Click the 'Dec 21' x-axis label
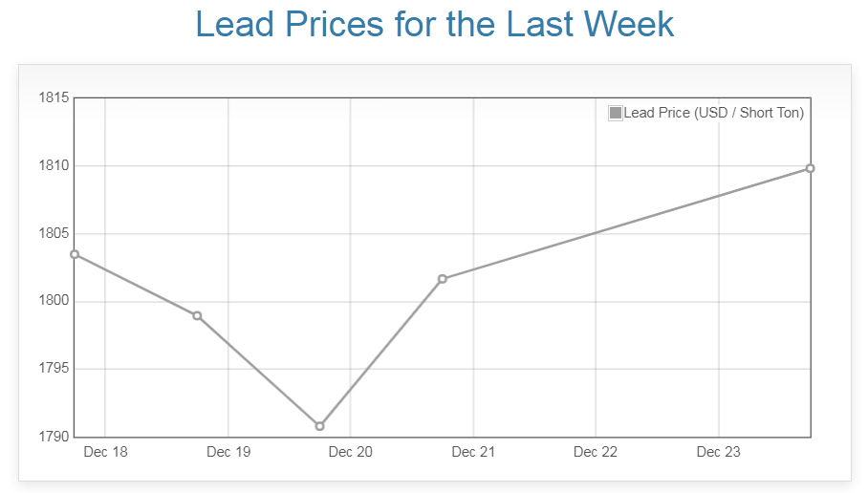 pyautogui.click(x=473, y=452)
